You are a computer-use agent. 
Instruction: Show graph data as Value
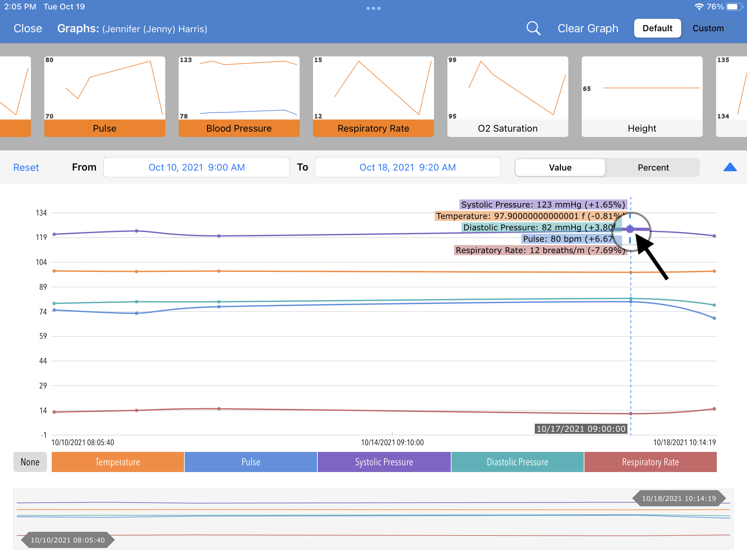pyautogui.click(x=560, y=168)
